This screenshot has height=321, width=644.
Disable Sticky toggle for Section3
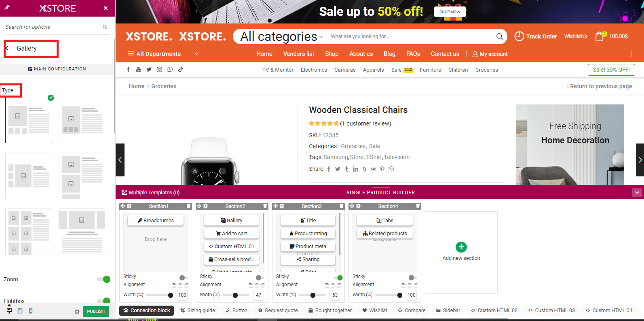pos(338,278)
